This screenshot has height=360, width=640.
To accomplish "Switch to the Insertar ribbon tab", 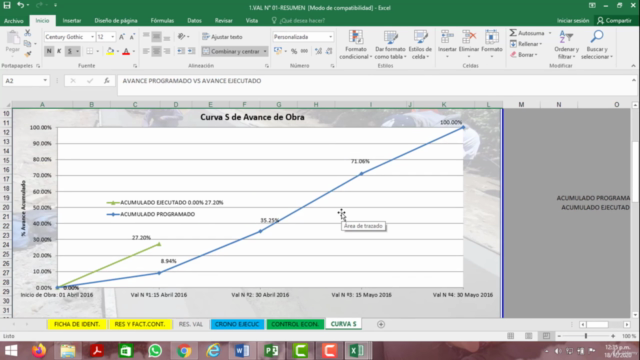I will [72, 20].
